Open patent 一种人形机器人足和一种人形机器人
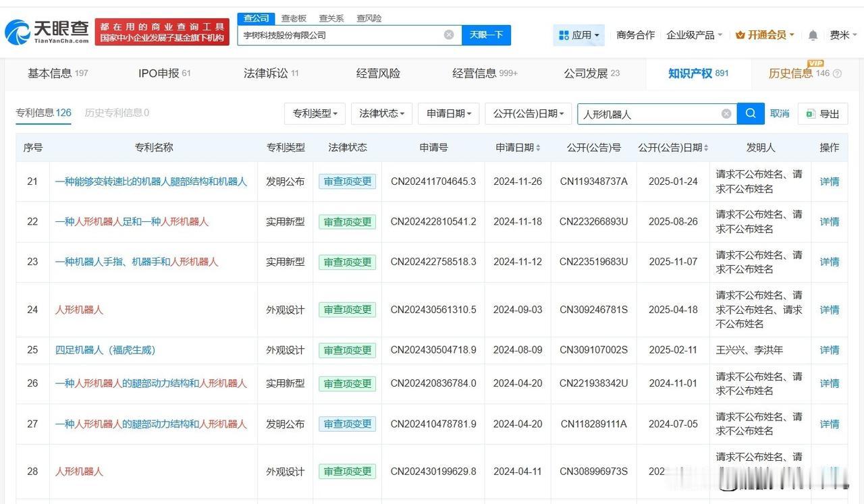The height and width of the screenshot is (504, 864). [x=132, y=221]
